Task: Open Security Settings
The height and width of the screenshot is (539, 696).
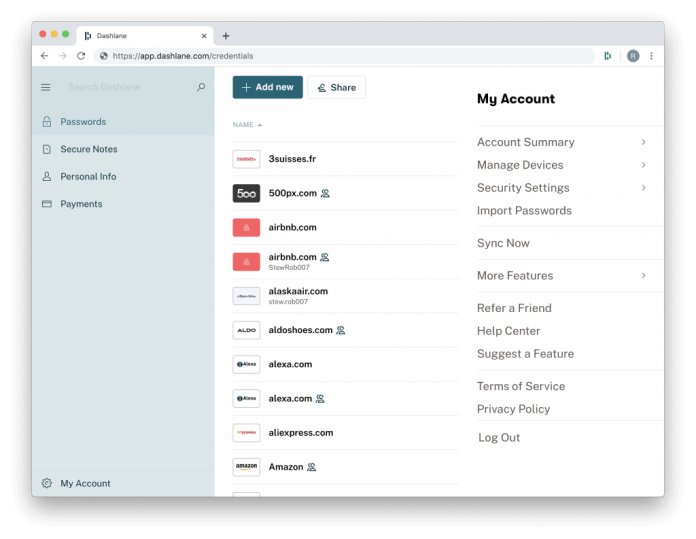Action: [x=523, y=188]
